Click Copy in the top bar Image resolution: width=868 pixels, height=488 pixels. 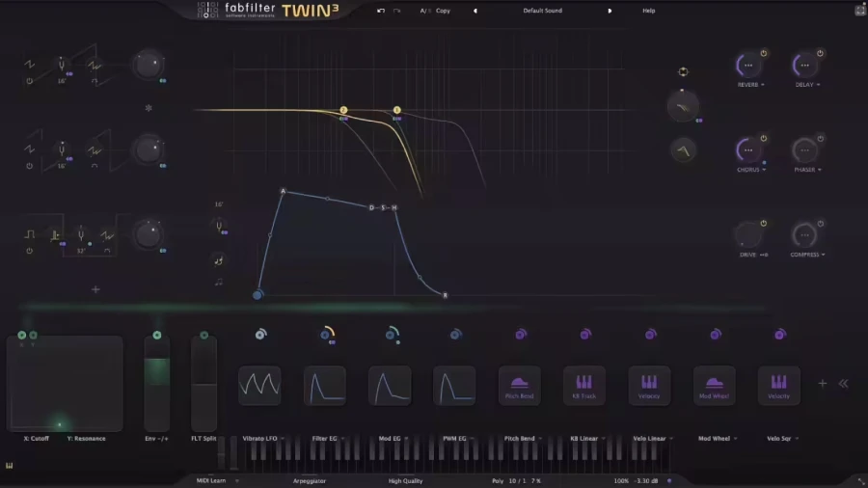(443, 11)
